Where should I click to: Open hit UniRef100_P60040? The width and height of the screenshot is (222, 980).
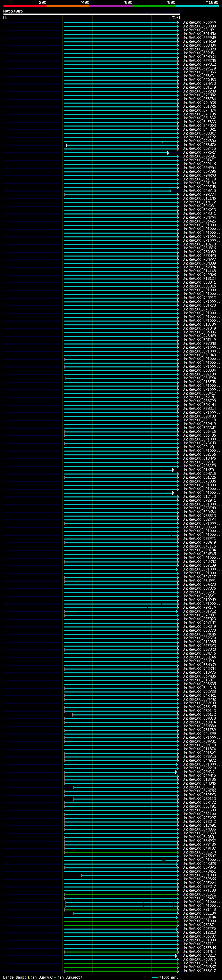(199, 23)
